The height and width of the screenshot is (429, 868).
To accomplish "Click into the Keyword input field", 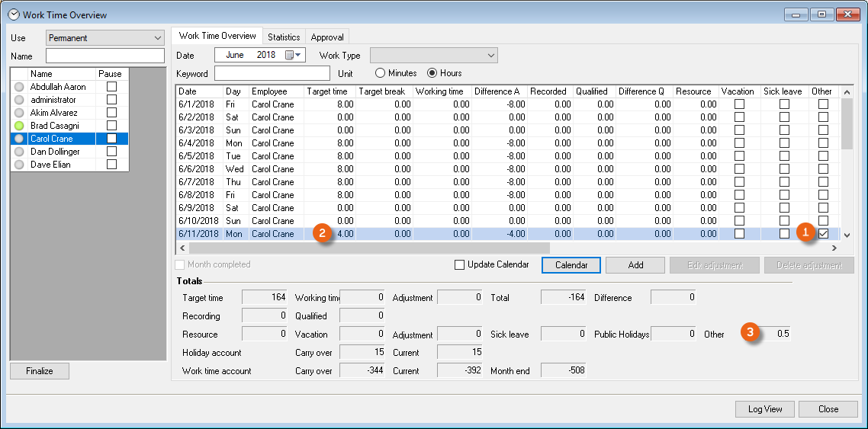I will (x=272, y=73).
